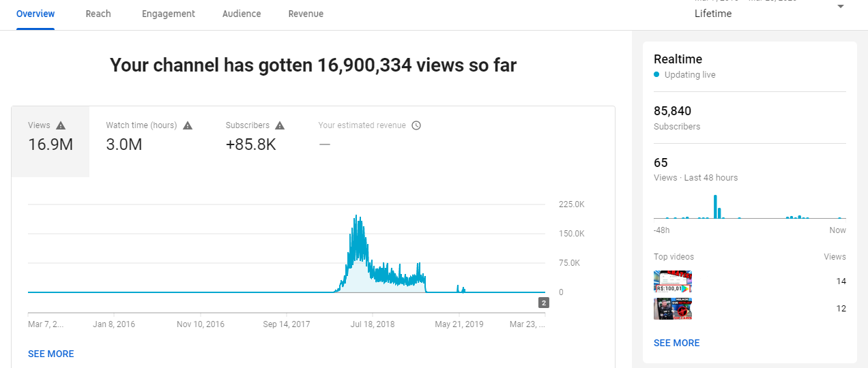Click the warning triangle next to Views
Screen dimensions: 868x368
[x=61, y=125]
